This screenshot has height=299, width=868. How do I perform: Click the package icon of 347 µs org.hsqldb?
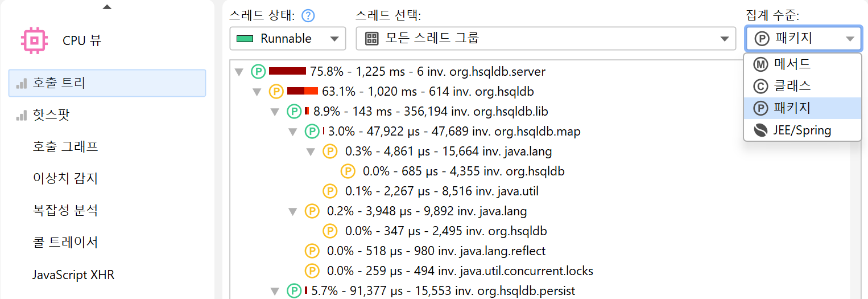pyautogui.click(x=330, y=231)
